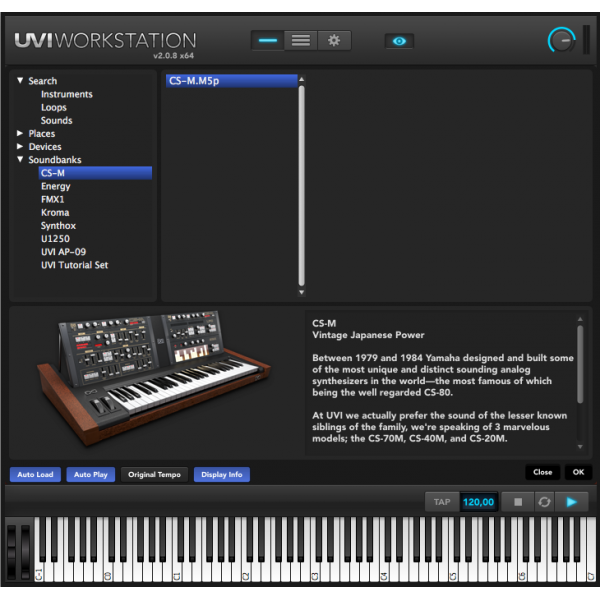Select the FMX1 soundbank
The height and width of the screenshot is (600, 600).
click(x=52, y=199)
